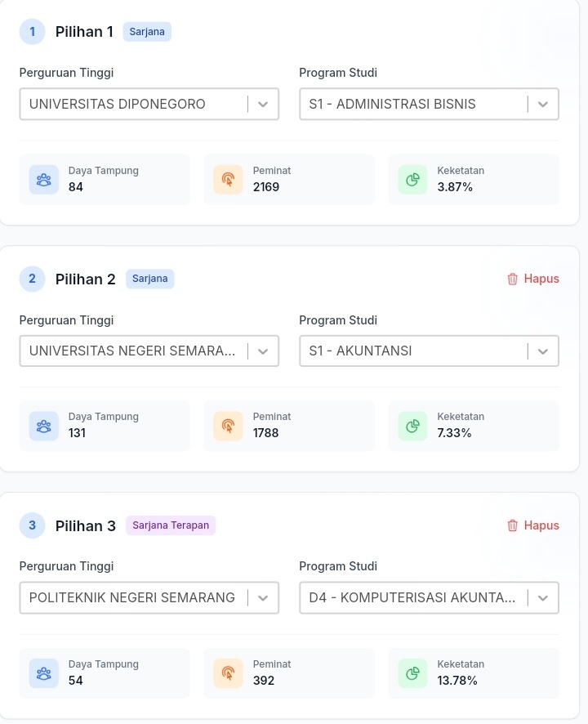Click the Sarjana badge on Pilihan 1
Viewport: 588px width, 724px height.
pyautogui.click(x=147, y=32)
